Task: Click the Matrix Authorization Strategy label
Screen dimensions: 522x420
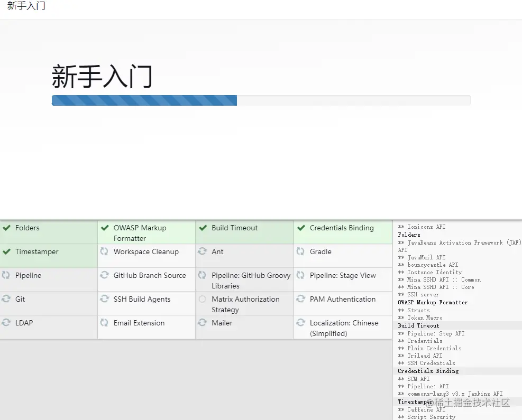Action: 246,305
